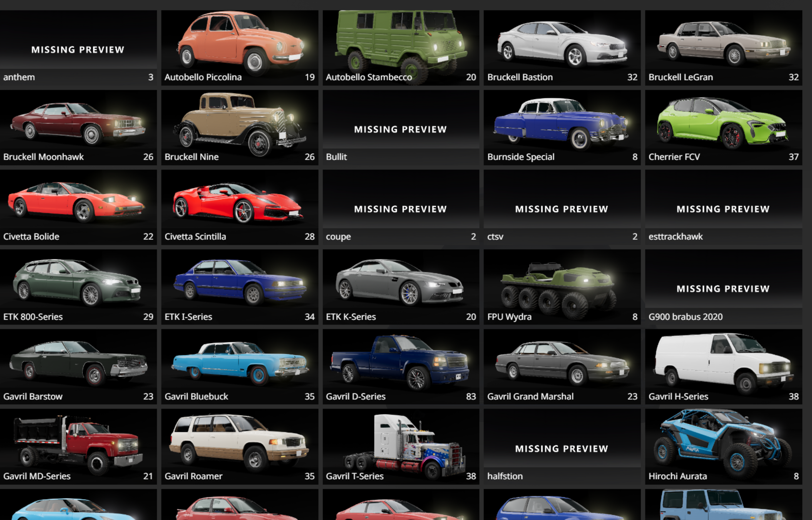Open the Civetta Scintilla supercar
Viewport: 812px width, 520px height.
point(240,207)
